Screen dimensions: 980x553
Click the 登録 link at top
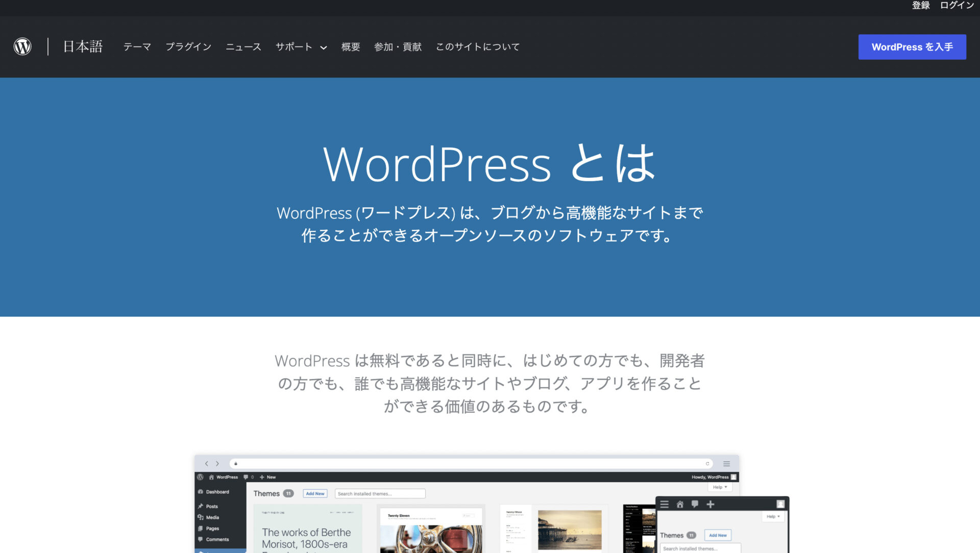(x=921, y=5)
